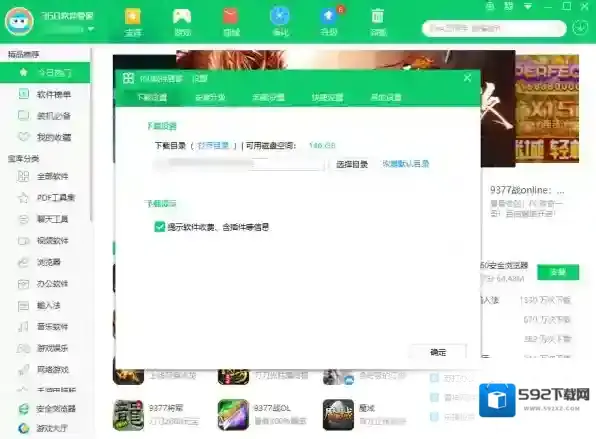Open the 宝库 (software library) toolbar icon

133,22
